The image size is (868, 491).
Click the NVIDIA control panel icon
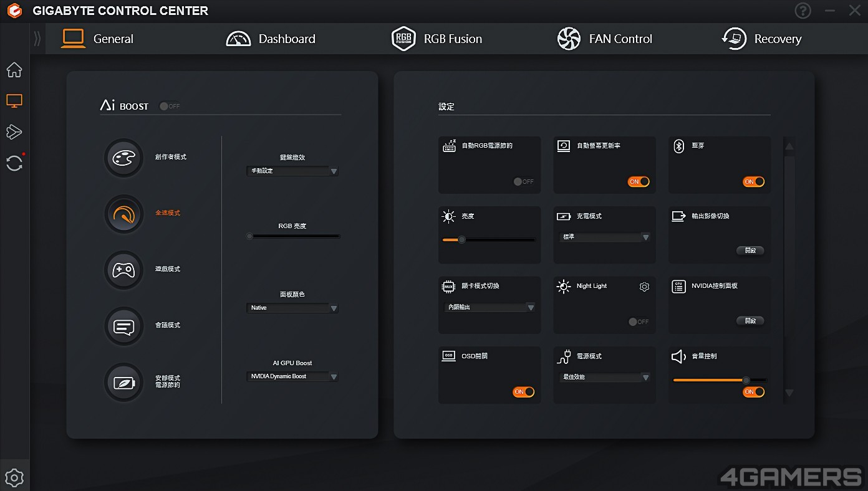coord(678,287)
